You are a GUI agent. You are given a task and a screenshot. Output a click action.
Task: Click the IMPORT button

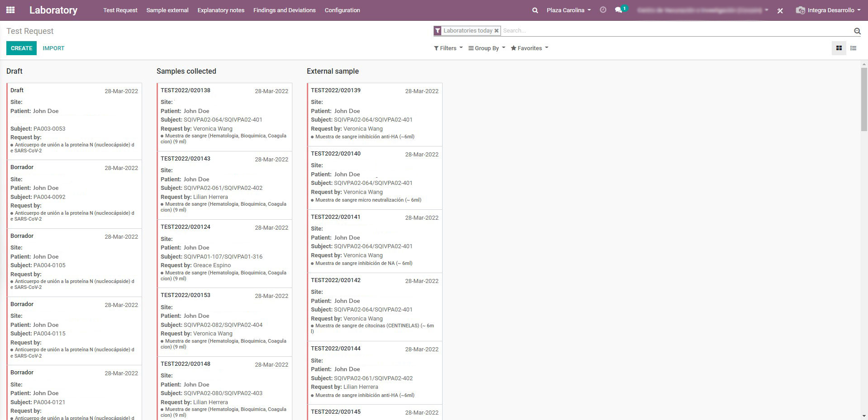pos(53,48)
